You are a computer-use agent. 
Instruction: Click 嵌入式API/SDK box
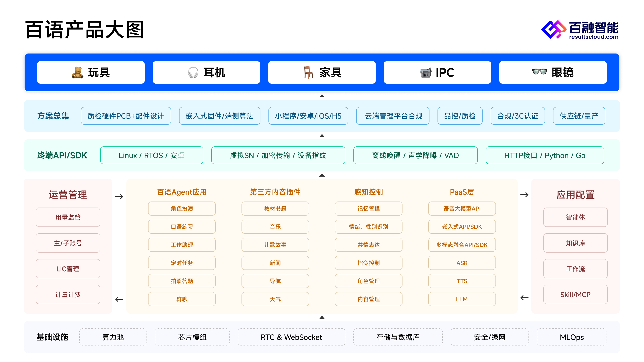[x=462, y=227]
